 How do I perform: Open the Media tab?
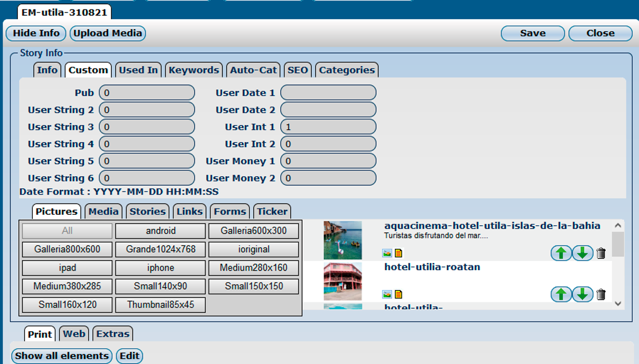pyautogui.click(x=103, y=211)
